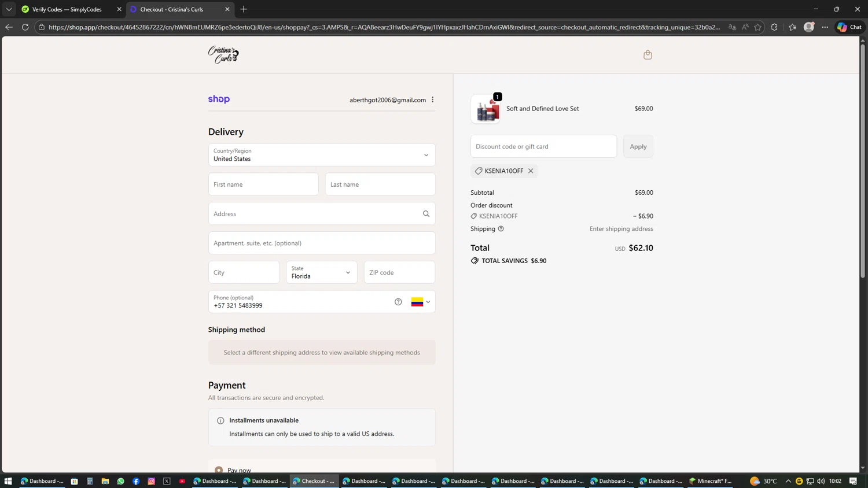
Task: Open the State dropdown showing Florida
Action: [x=322, y=272]
